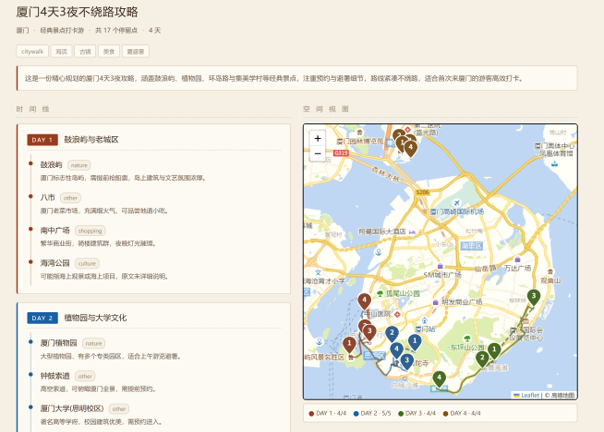Image resolution: width=604 pixels, height=432 pixels.
Task: Select green Day 3 map marker 1
Action: coord(494,351)
